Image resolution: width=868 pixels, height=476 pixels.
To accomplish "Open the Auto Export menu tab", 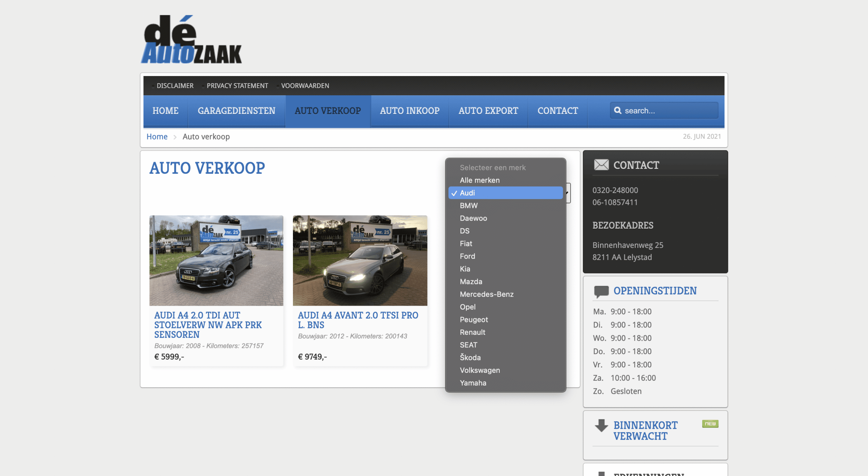I will coord(488,111).
